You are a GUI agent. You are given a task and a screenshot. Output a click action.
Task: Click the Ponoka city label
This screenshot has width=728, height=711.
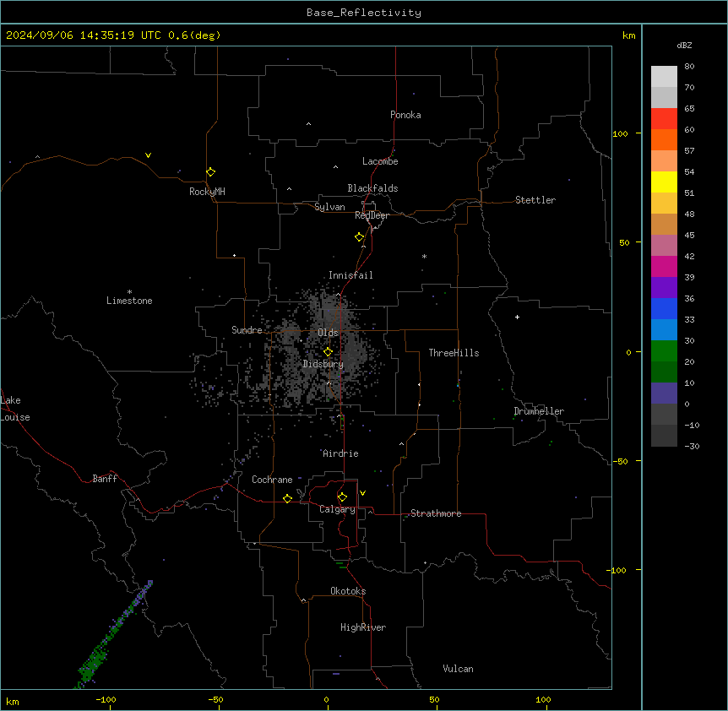click(405, 115)
